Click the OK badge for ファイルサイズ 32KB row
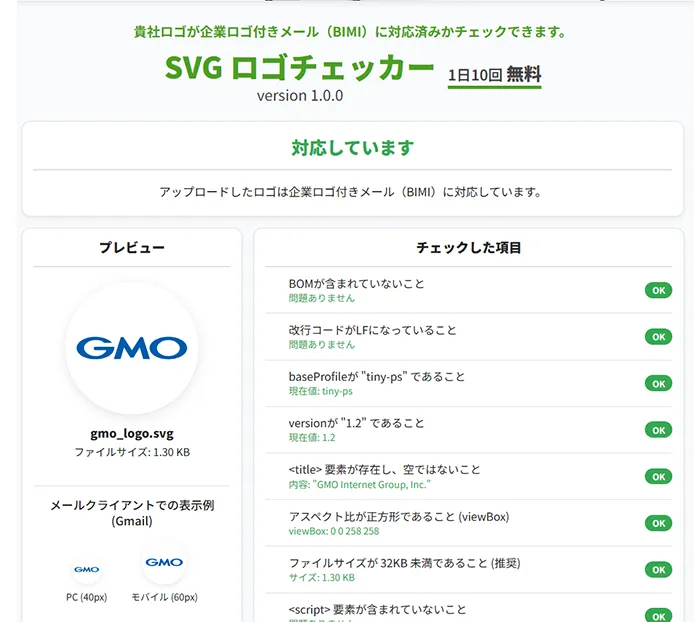 pos(658,570)
